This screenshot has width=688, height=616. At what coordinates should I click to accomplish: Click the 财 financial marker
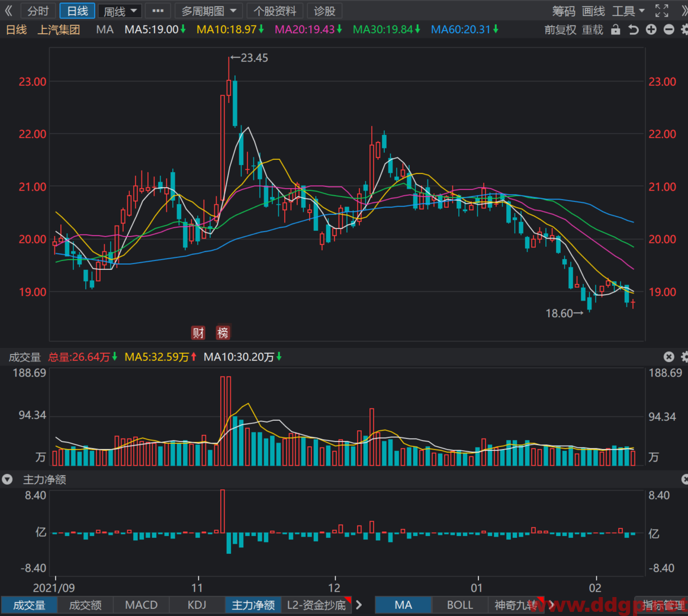click(x=198, y=333)
